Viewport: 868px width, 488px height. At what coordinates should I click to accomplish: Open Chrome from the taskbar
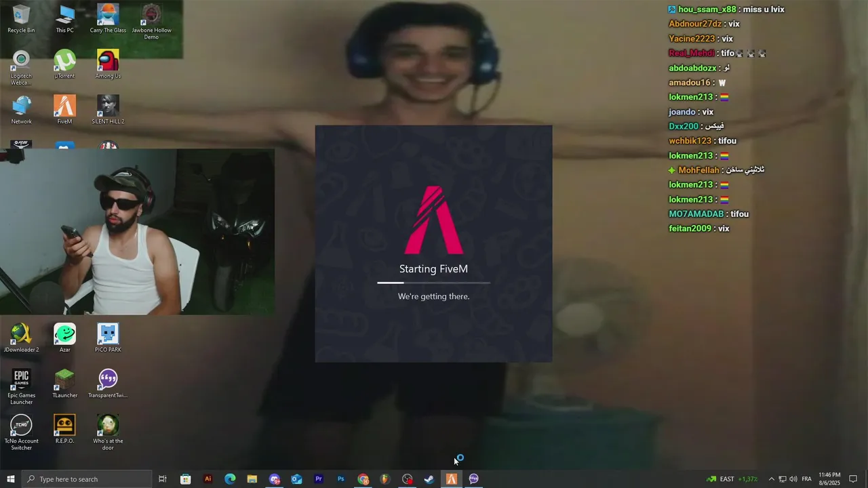[x=363, y=479]
